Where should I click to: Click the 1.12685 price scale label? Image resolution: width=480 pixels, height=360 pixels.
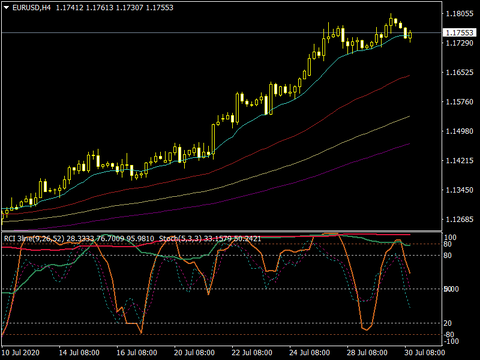[460, 219]
